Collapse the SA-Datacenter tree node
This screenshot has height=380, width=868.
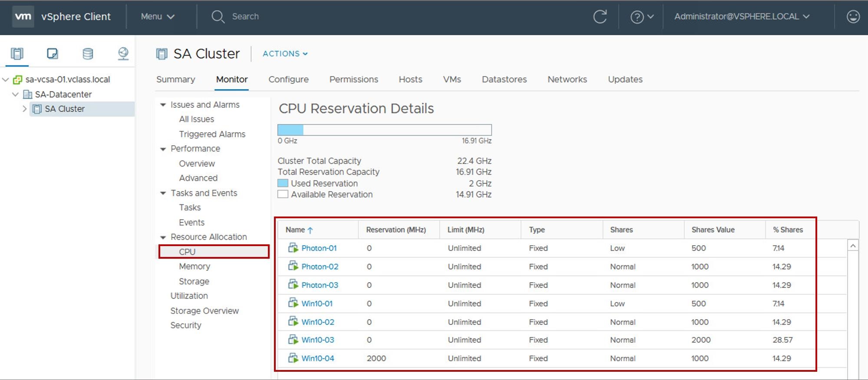[x=15, y=94]
